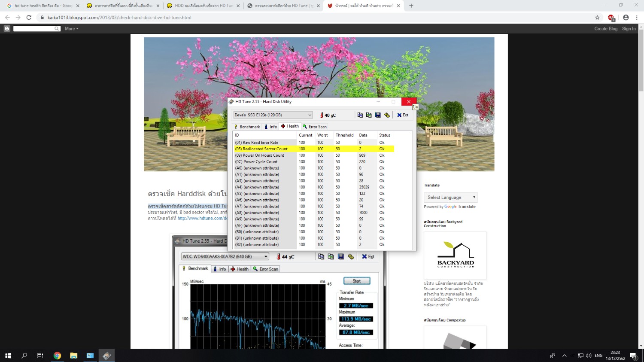Click the Sign In link
This screenshot has height=362, width=644.
tap(629, 29)
